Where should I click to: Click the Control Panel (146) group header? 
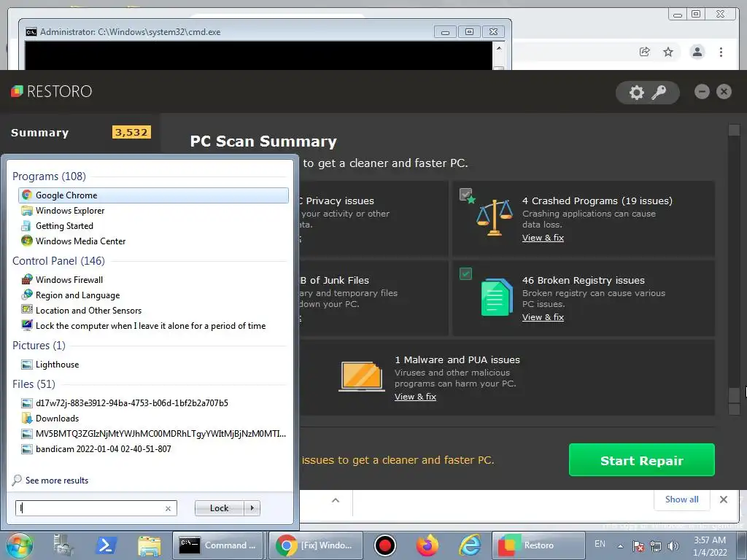click(x=58, y=261)
